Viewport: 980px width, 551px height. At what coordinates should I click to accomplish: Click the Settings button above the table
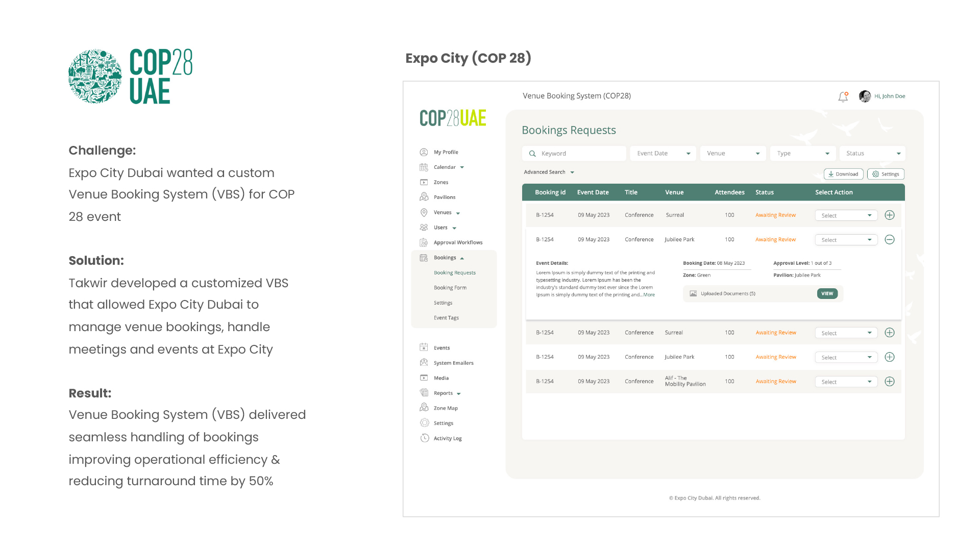point(886,174)
